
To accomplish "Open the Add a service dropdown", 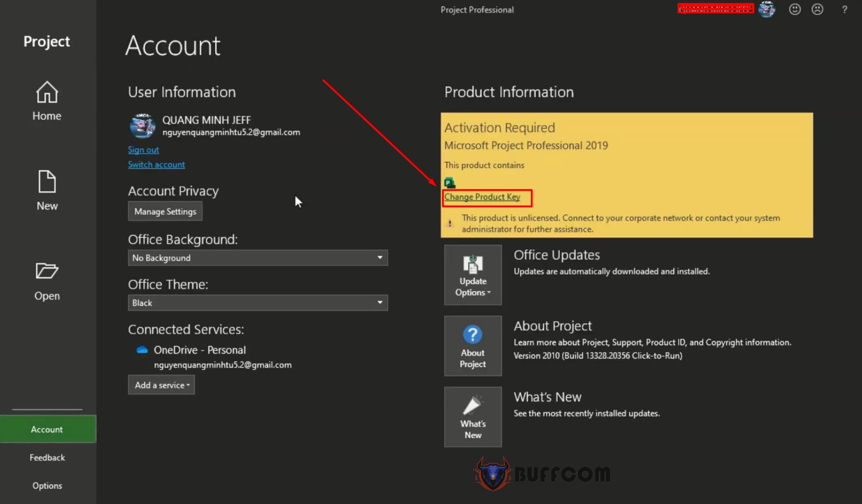I will (161, 385).
